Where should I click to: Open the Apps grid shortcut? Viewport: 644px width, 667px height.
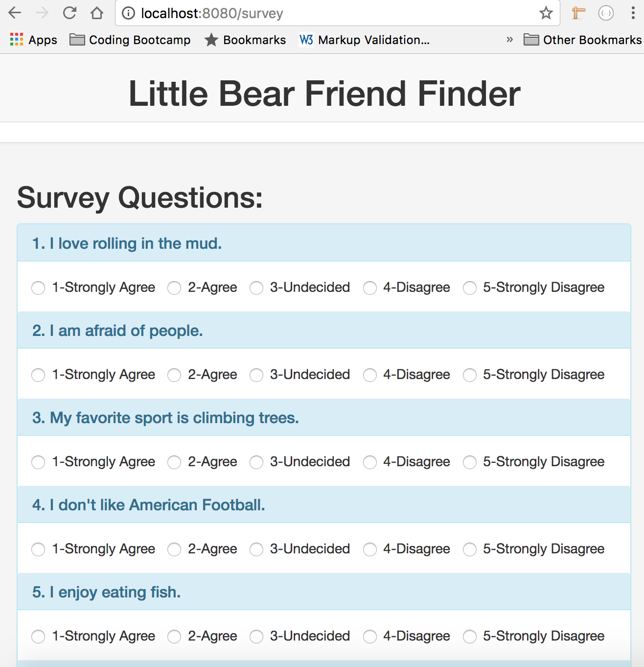coord(33,40)
